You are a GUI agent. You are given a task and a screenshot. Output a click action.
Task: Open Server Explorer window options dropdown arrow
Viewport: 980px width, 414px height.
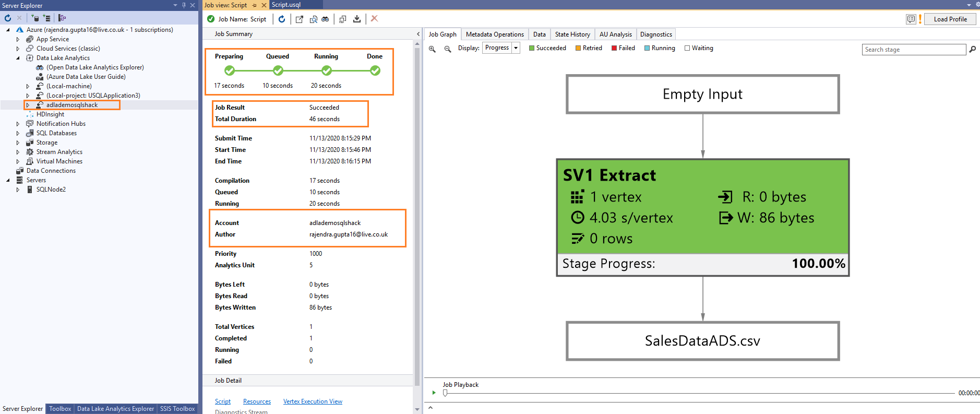[175, 5]
